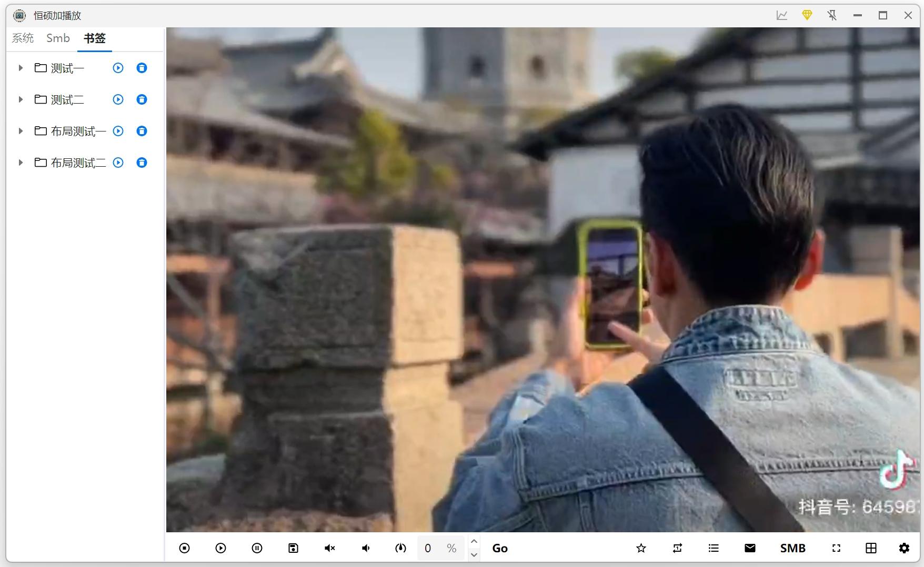This screenshot has height=567, width=924.
Task: Switch to the Smb tab
Action: [58, 38]
